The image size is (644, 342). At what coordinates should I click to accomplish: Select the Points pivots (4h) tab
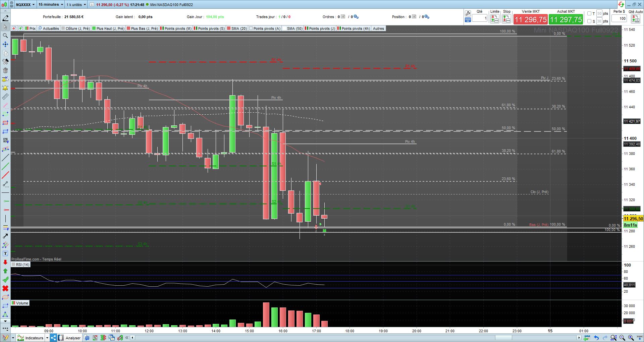click(354, 28)
